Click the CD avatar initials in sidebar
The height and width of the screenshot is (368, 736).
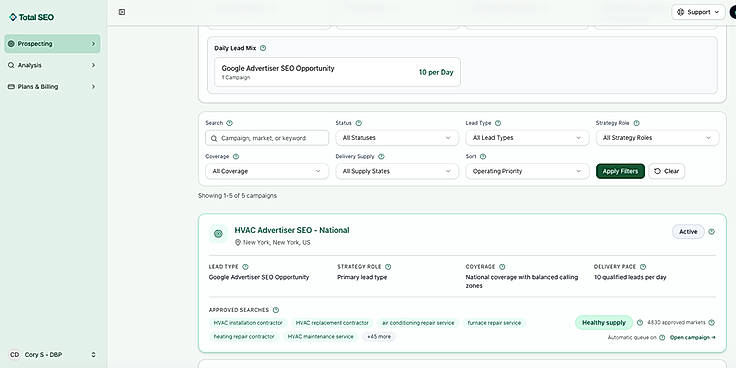point(15,355)
